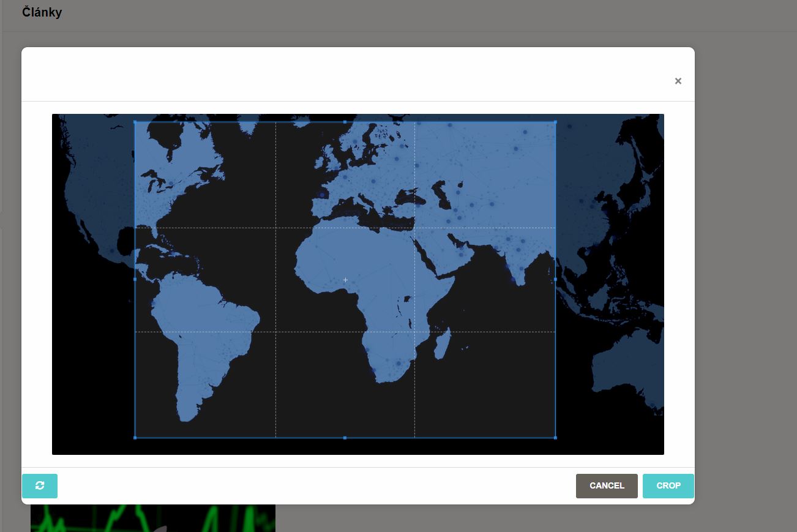Click the CROP button
The width and height of the screenshot is (797, 532).
668,485
